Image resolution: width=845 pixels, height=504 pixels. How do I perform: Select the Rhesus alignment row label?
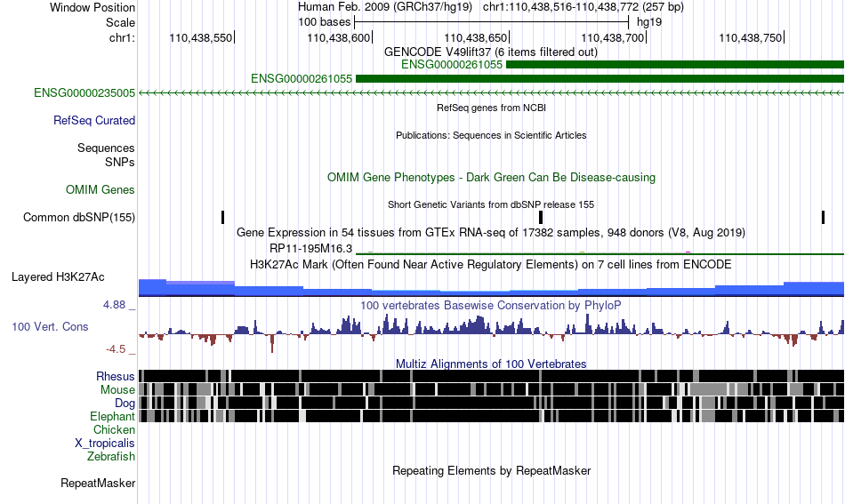click(x=116, y=376)
